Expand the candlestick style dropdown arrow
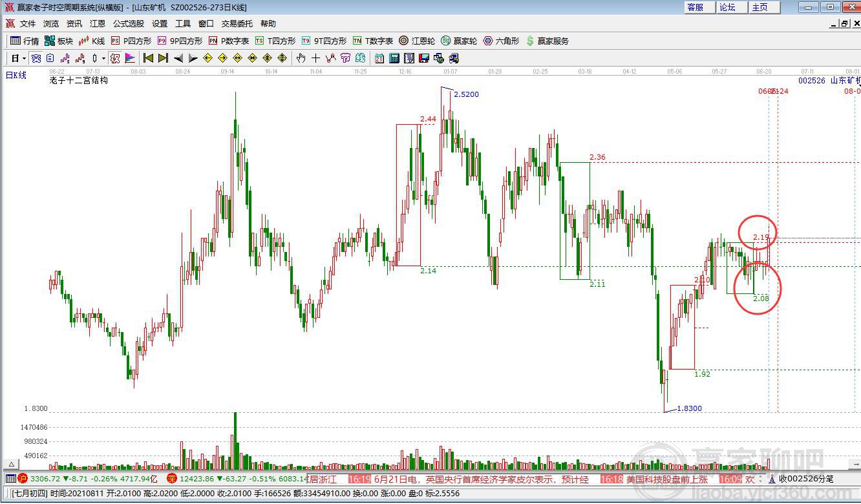The width and height of the screenshot is (861, 504). coord(103,58)
